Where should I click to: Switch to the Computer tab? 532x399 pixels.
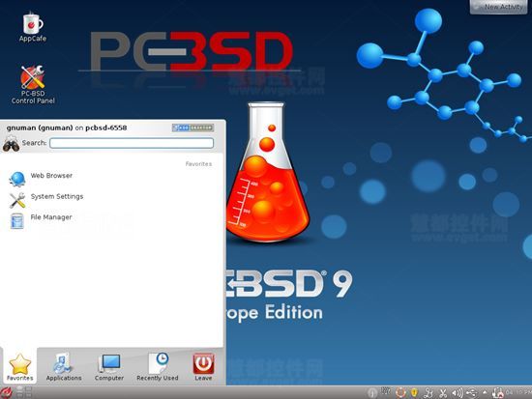coord(109,367)
